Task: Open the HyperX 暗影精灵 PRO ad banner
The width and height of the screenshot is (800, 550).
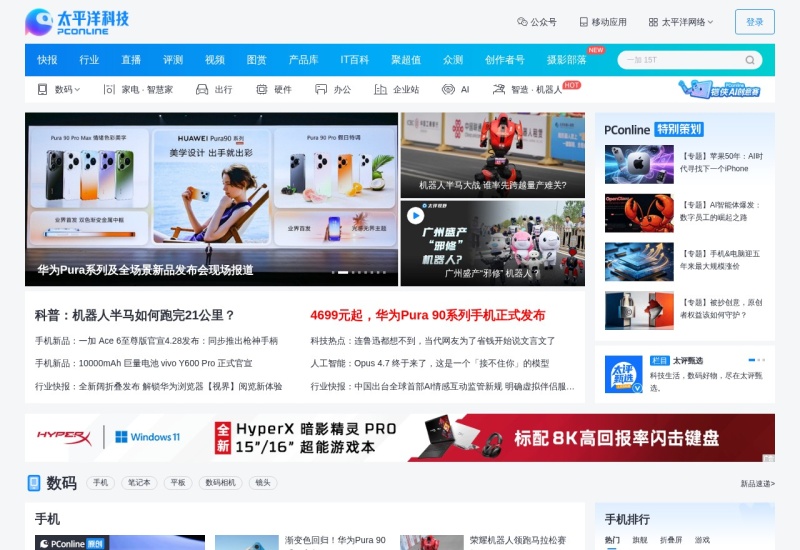Action: click(399, 438)
